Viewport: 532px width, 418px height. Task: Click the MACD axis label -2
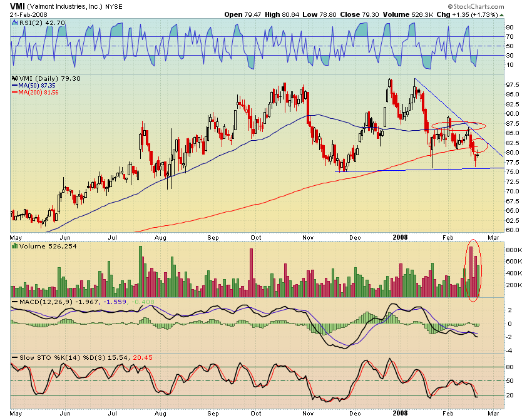click(x=509, y=337)
